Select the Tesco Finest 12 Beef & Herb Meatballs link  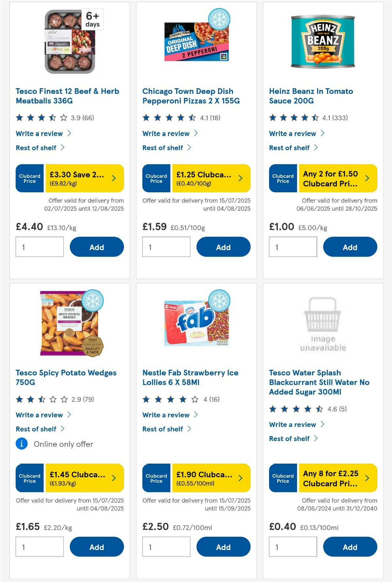(67, 96)
